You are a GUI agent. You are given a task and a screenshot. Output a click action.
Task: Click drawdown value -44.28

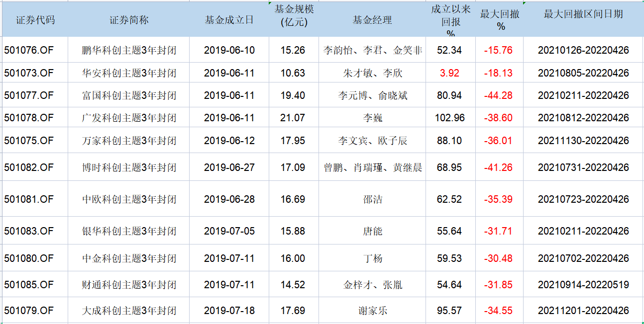(498, 95)
